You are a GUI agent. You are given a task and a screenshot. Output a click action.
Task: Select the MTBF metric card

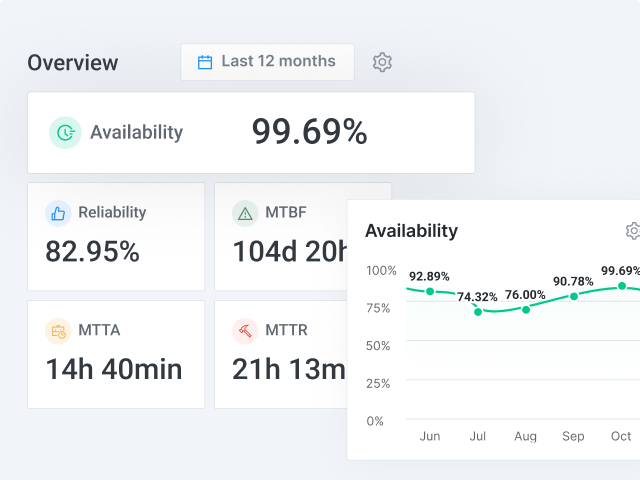pyautogui.click(x=280, y=237)
